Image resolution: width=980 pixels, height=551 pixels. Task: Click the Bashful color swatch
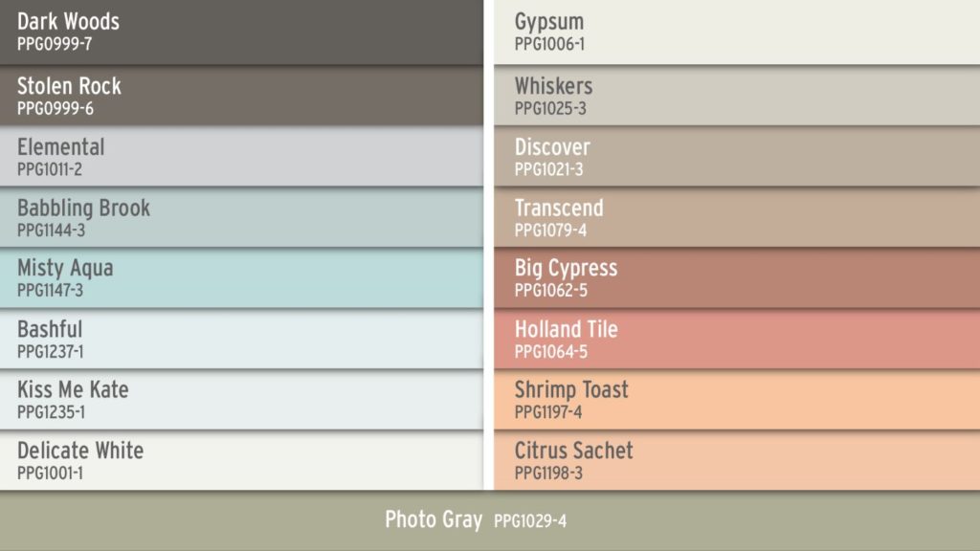pyautogui.click(x=241, y=339)
